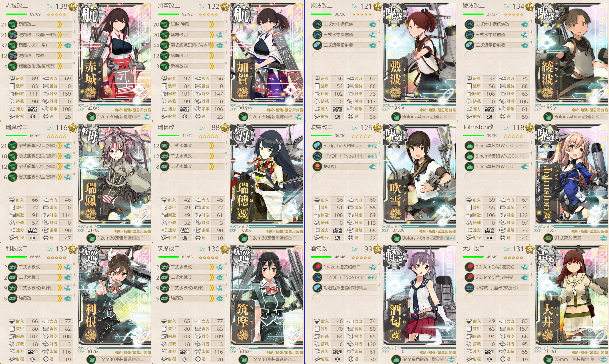This screenshot has height=364, width=609.
Task: Select the 瑞鳳改二 ship name header
Action: [17, 127]
